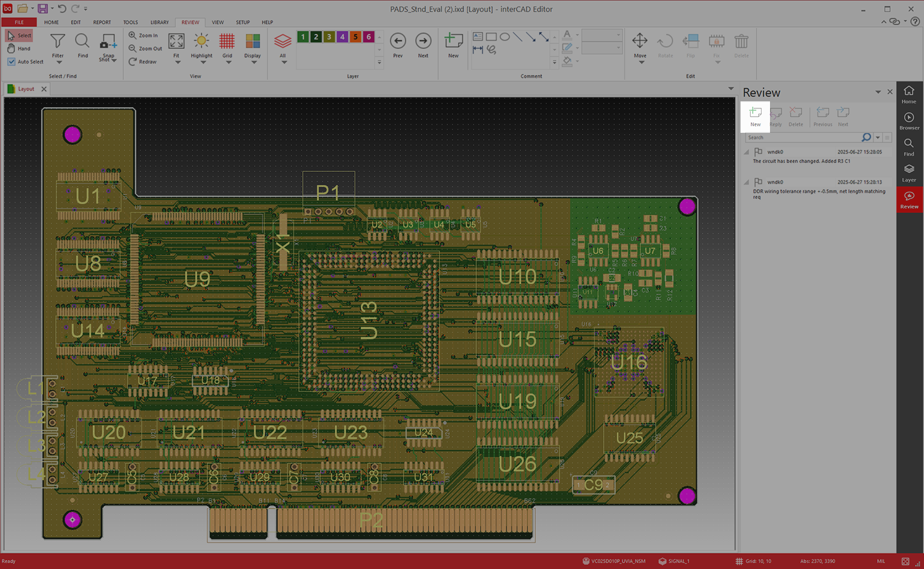The image size is (924, 569).
Task: Click the Undo arrow in title bar
Action: point(62,8)
